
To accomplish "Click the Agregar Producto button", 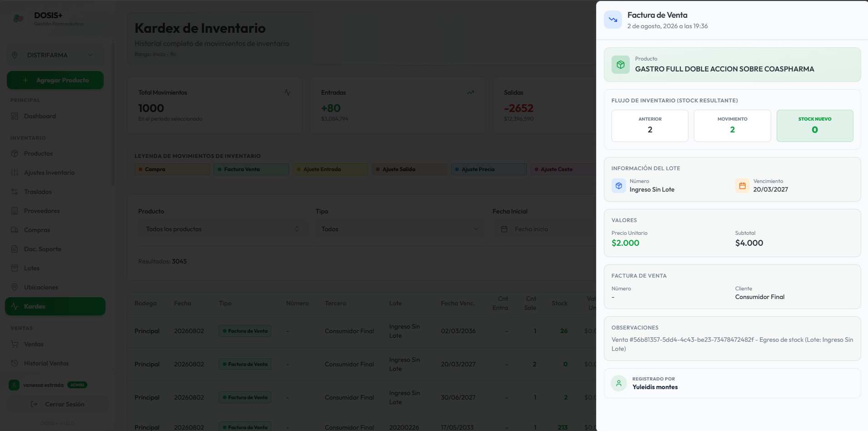I will pos(55,80).
